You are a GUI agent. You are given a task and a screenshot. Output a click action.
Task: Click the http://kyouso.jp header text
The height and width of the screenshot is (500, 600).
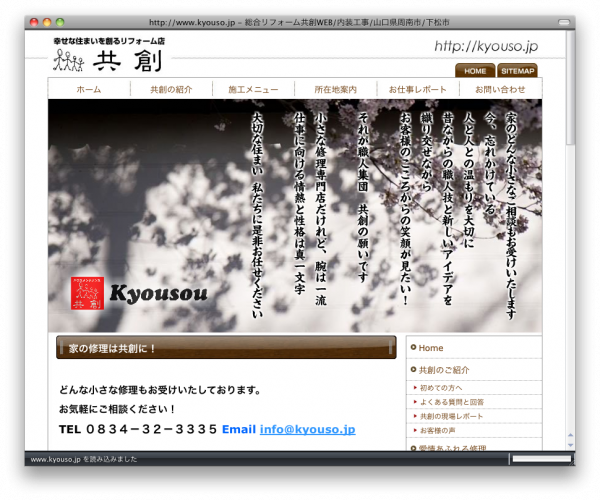tap(486, 46)
